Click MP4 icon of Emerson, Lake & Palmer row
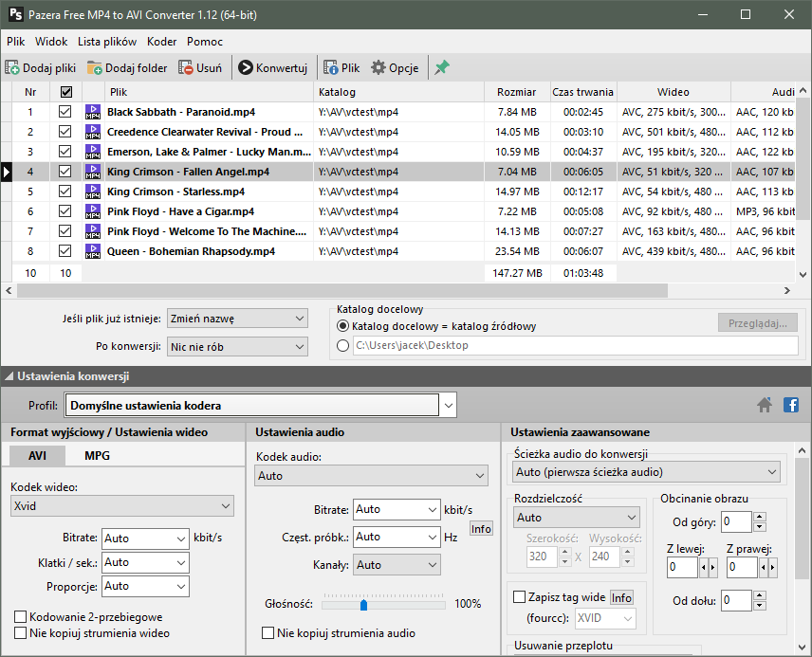The height and width of the screenshot is (657, 812). click(93, 152)
